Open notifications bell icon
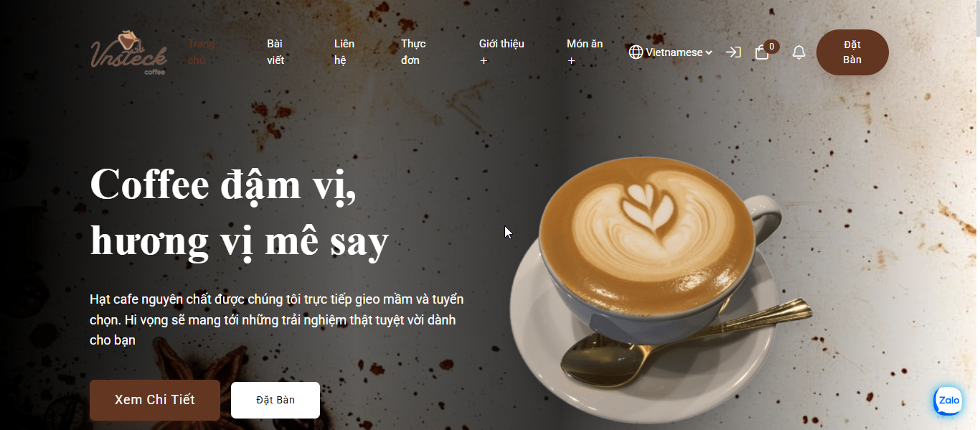Viewport: 980px width, 430px height. (798, 52)
